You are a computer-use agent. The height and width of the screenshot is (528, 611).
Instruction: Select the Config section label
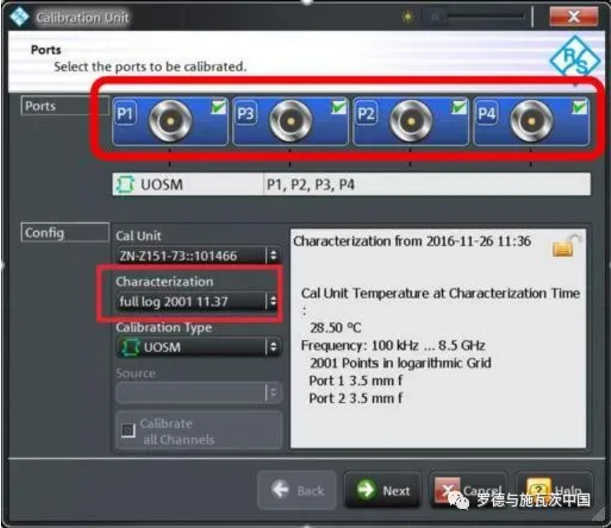(65, 233)
